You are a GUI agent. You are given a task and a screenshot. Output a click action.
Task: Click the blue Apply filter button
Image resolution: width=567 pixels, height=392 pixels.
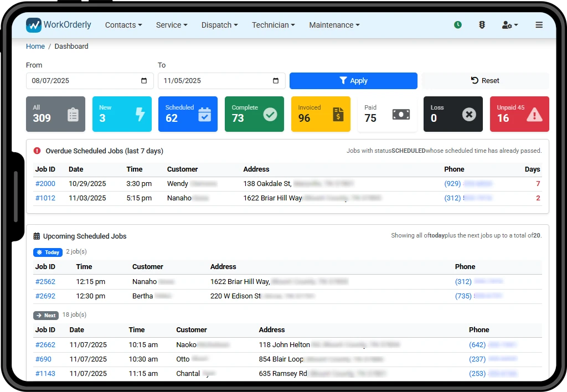(x=353, y=81)
